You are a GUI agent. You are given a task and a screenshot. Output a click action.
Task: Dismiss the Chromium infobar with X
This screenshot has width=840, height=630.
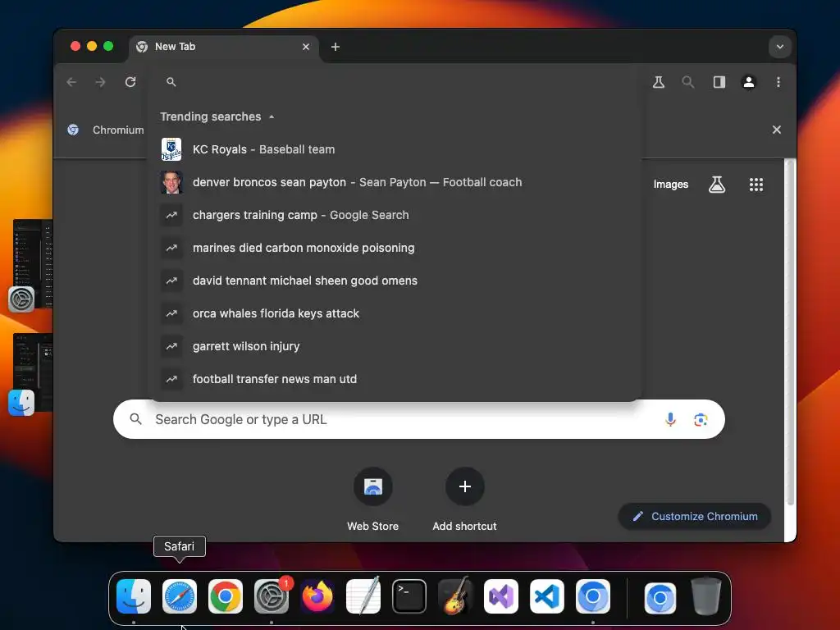776,130
